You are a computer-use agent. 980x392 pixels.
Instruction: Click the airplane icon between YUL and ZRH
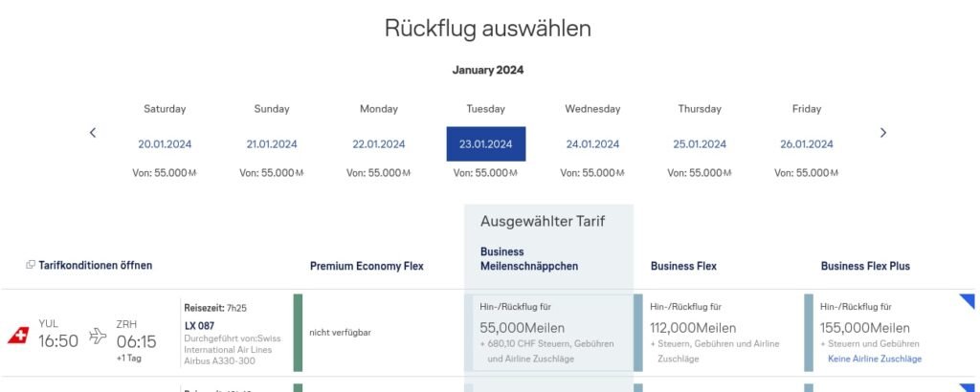[98, 336]
